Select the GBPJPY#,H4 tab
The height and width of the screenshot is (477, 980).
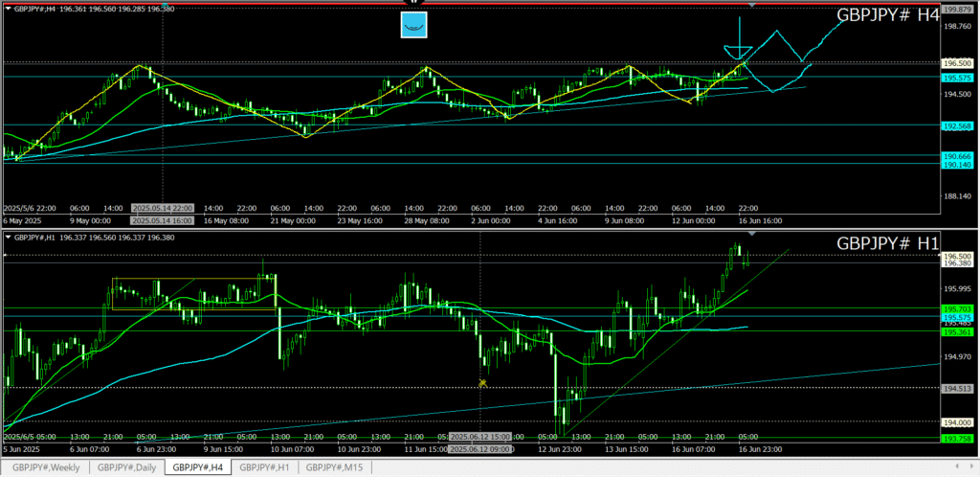[199, 466]
